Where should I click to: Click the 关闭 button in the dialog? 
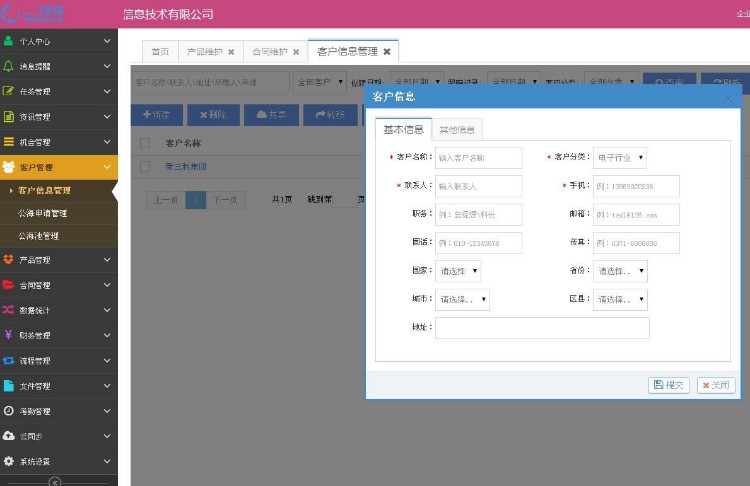(x=716, y=385)
